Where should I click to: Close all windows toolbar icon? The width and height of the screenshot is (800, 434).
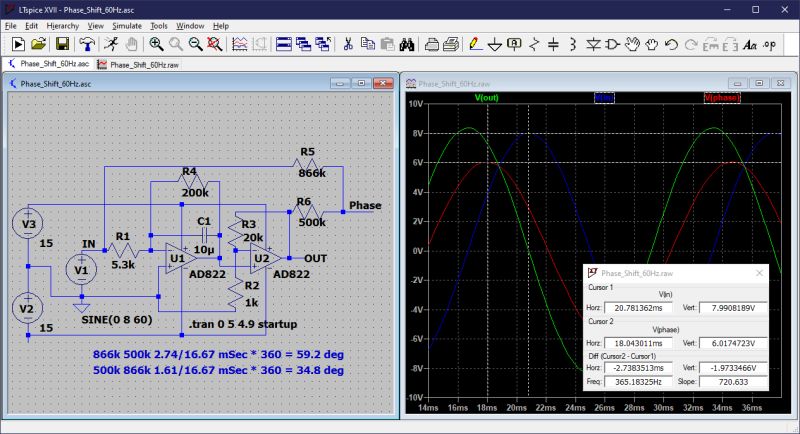pyautogui.click(x=323, y=44)
